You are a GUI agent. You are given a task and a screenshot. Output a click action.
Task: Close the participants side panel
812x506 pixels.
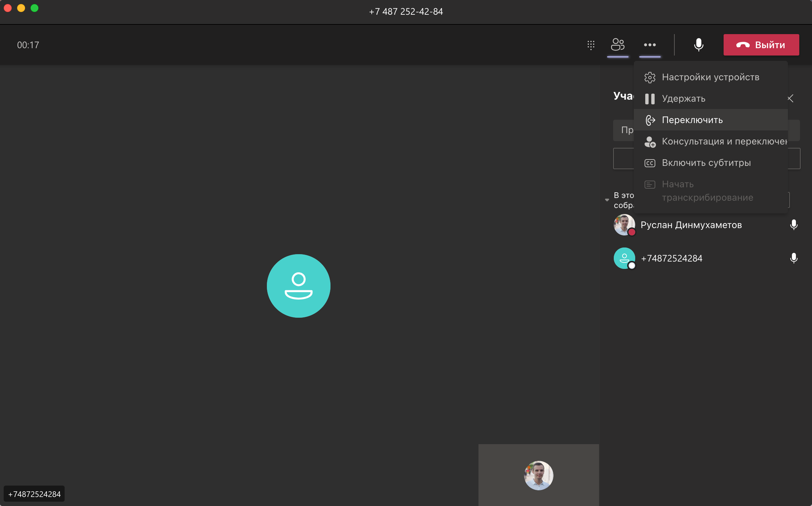tap(791, 98)
